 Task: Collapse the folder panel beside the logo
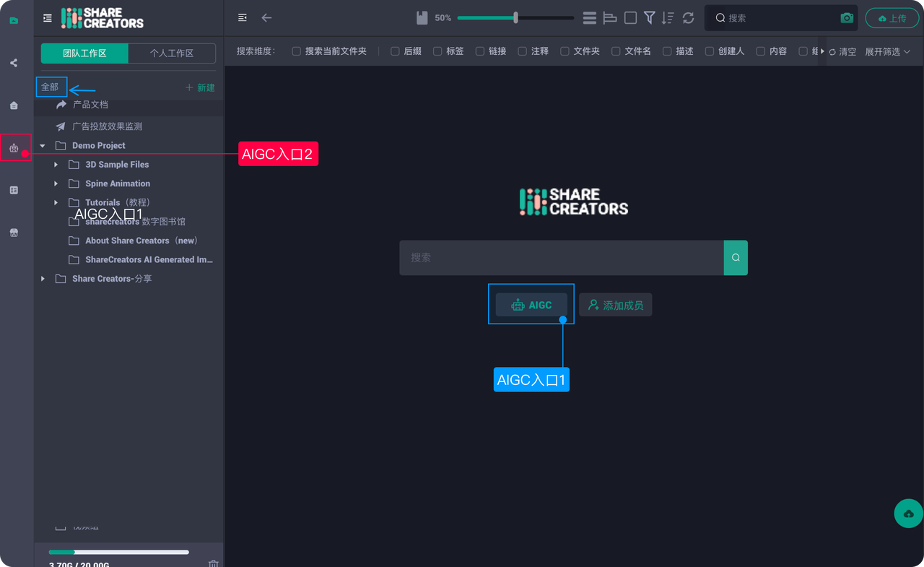click(x=48, y=18)
